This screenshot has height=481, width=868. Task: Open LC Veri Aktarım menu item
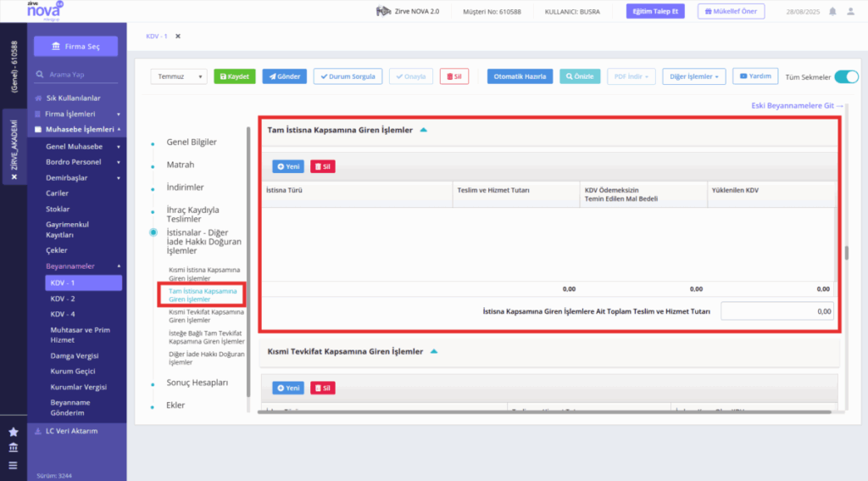(x=72, y=431)
